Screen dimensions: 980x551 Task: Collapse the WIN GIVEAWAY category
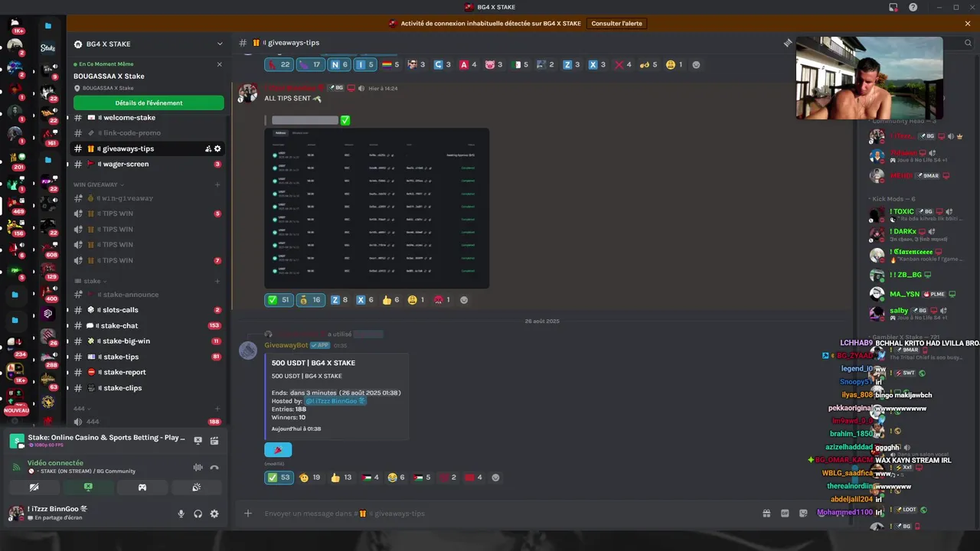click(x=98, y=184)
